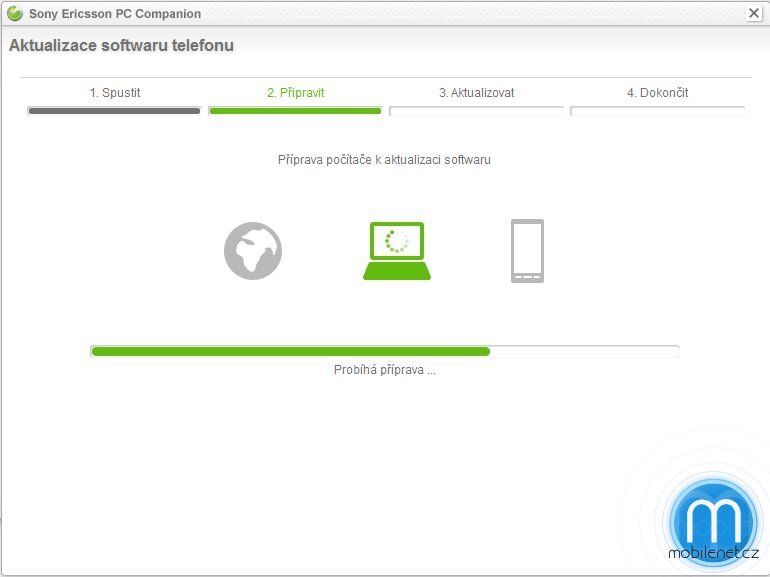
Task: Click the green laptop computer icon
Action: pyautogui.click(x=397, y=251)
